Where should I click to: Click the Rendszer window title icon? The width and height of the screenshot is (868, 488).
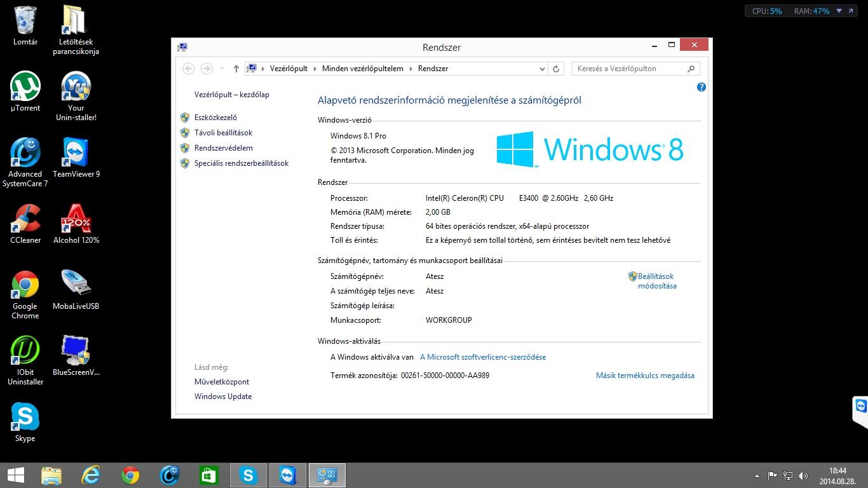pos(182,47)
